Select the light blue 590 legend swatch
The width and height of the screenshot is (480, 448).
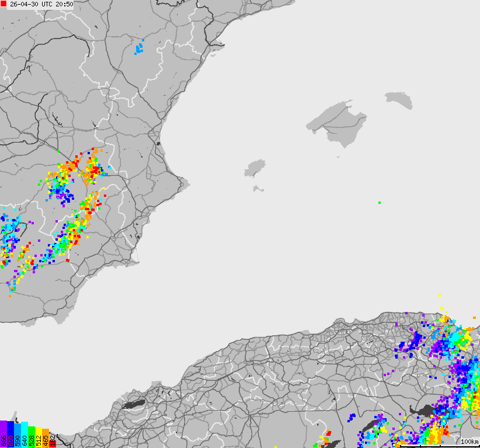[18, 438]
